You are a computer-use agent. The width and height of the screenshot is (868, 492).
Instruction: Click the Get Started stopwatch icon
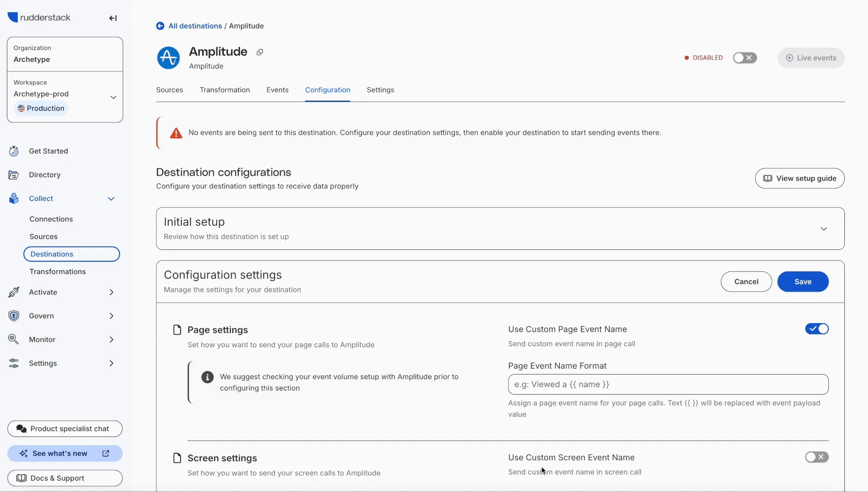(x=14, y=151)
